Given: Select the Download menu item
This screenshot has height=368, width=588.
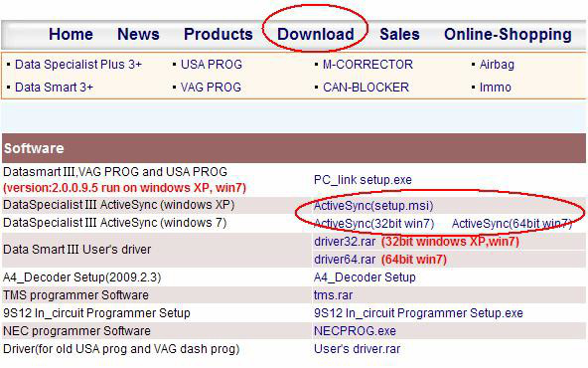Looking at the screenshot, I should [x=316, y=35].
